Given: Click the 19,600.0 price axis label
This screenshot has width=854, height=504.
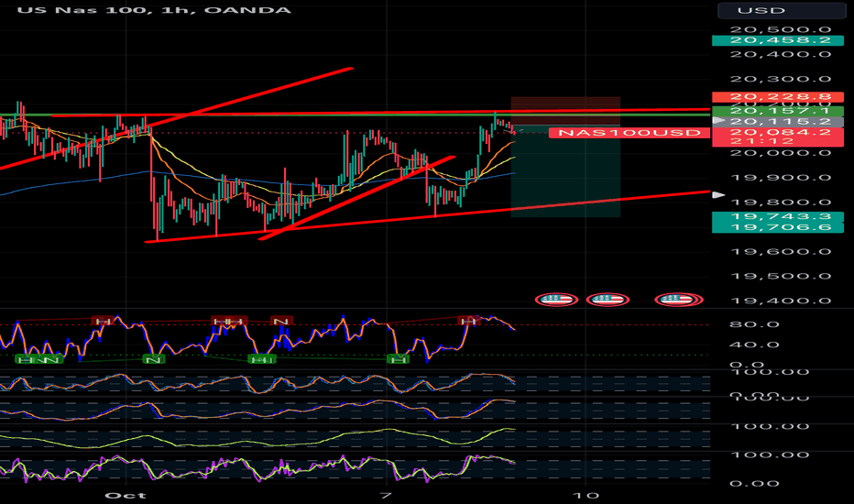Looking at the screenshot, I should point(781,252).
